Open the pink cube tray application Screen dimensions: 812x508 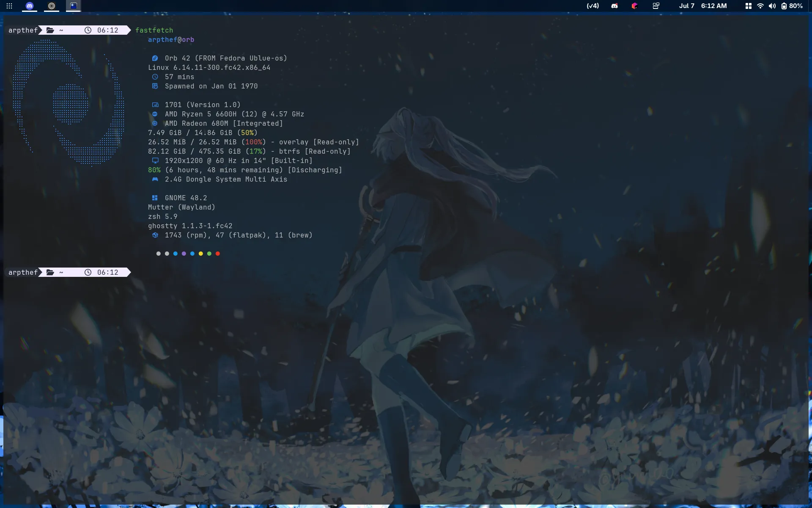pos(634,6)
